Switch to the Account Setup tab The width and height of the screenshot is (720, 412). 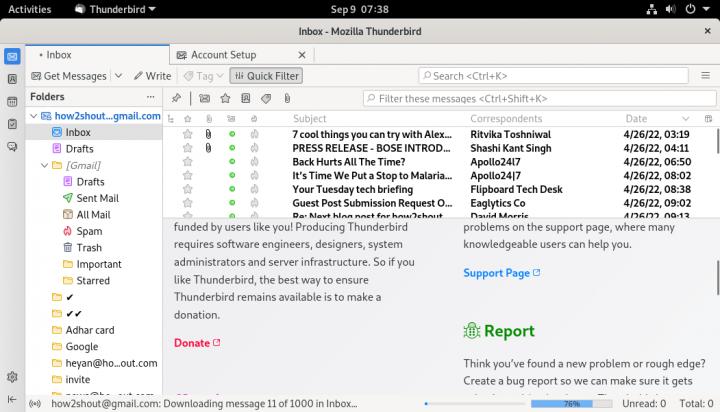[224, 55]
